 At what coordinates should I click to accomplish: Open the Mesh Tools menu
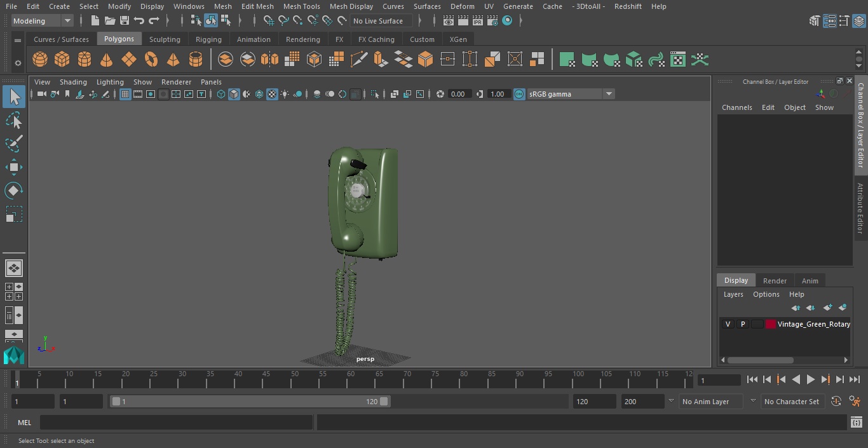click(x=301, y=6)
